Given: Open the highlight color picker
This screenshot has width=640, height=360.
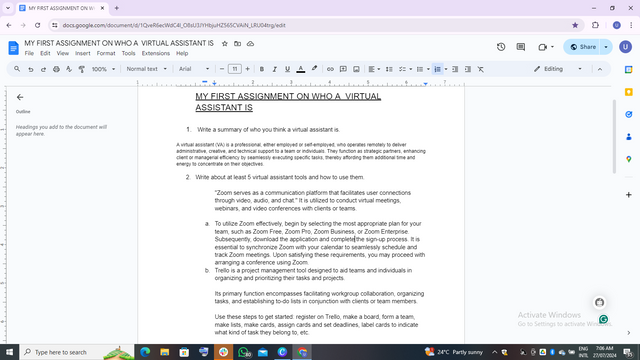Looking at the screenshot, I should click(x=314, y=69).
